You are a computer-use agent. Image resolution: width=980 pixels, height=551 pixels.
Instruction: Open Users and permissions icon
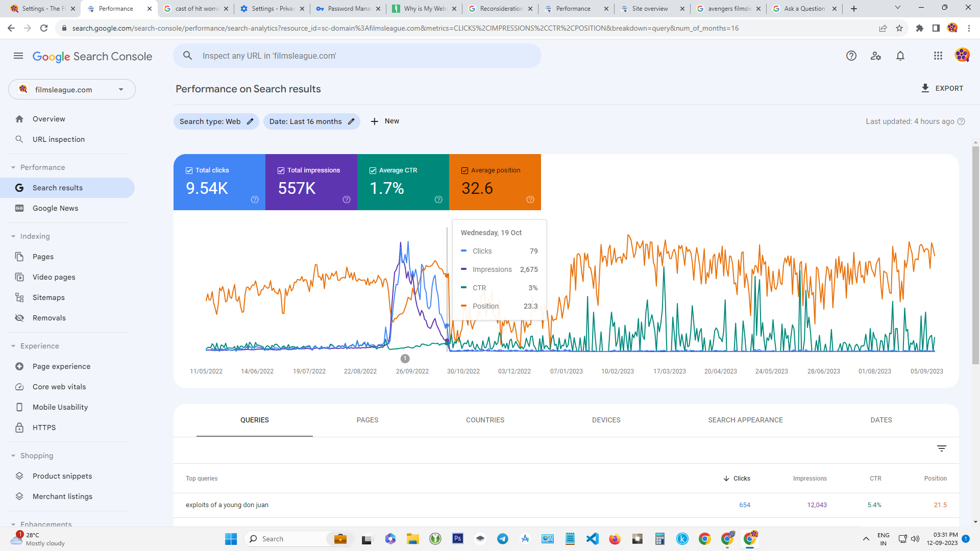pyautogui.click(x=876, y=56)
